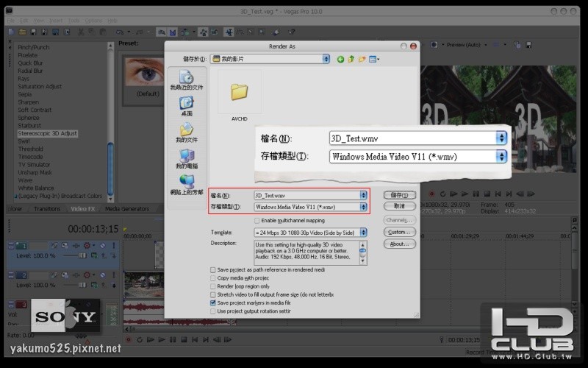Screen dimensions: 588x368
Task: Click the Save project floppy icon
Action: (33, 32)
